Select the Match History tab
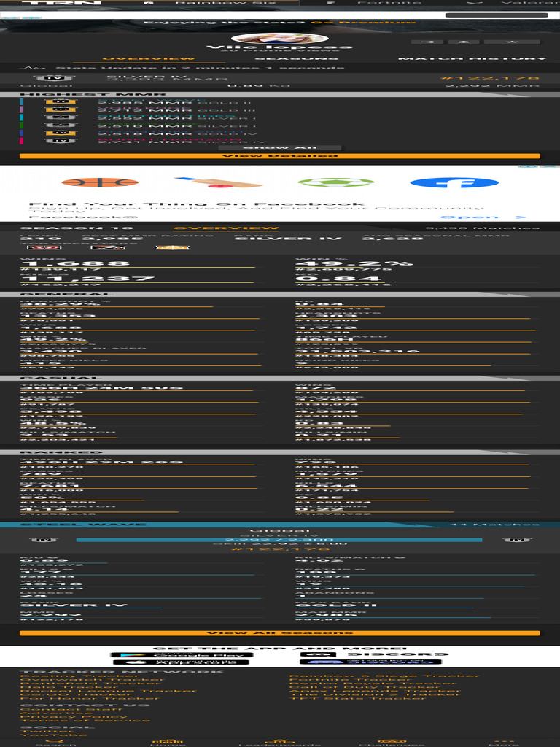Viewport: 560px width, 747px height. click(x=472, y=58)
